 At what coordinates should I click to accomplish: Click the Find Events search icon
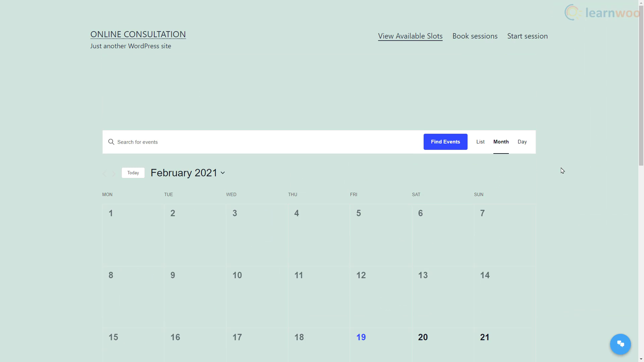coord(111,141)
